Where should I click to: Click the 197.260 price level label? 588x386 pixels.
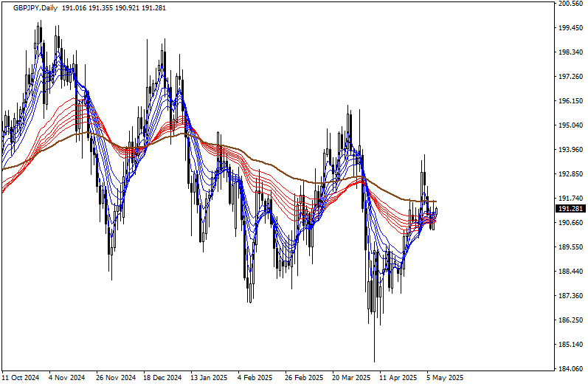(x=570, y=77)
